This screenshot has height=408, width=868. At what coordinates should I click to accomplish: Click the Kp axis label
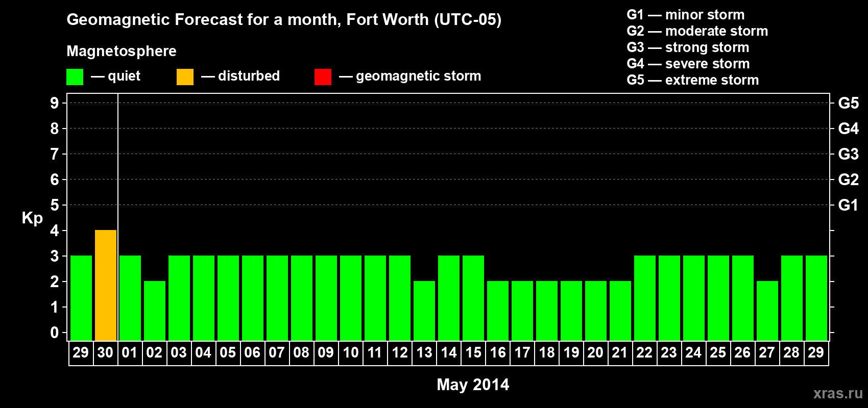32,218
